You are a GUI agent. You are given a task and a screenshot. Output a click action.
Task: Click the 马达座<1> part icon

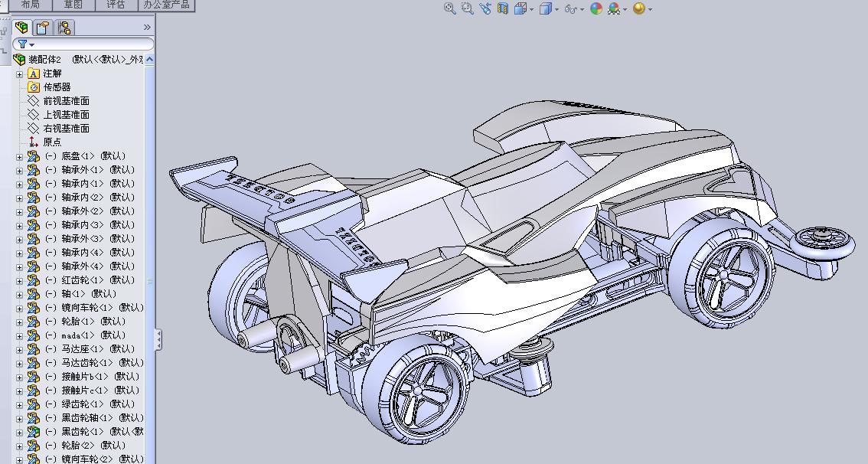click(x=34, y=349)
